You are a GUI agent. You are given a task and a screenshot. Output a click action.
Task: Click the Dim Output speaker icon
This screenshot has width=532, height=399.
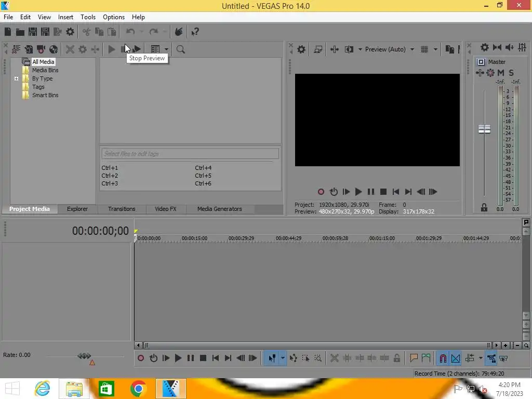click(x=509, y=47)
